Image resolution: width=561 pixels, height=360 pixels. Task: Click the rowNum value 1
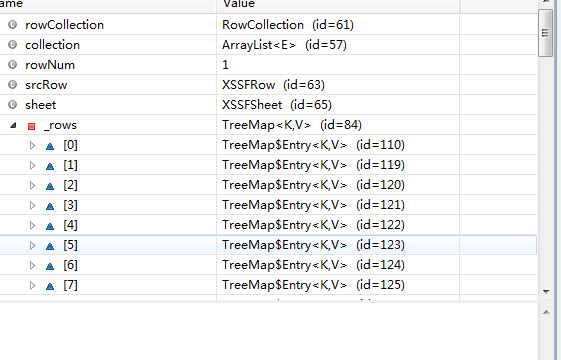tap(225, 65)
